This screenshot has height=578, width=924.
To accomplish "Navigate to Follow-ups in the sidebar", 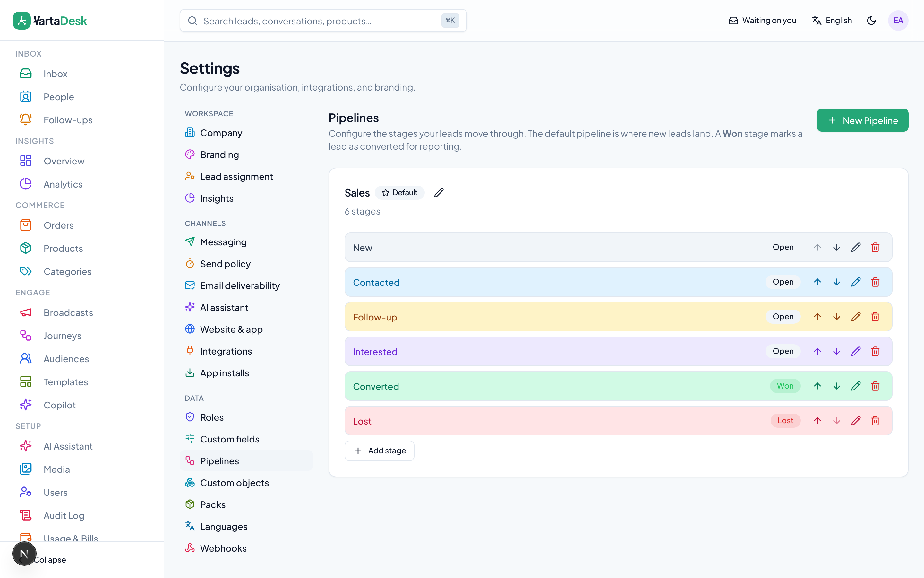I will point(82,120).
